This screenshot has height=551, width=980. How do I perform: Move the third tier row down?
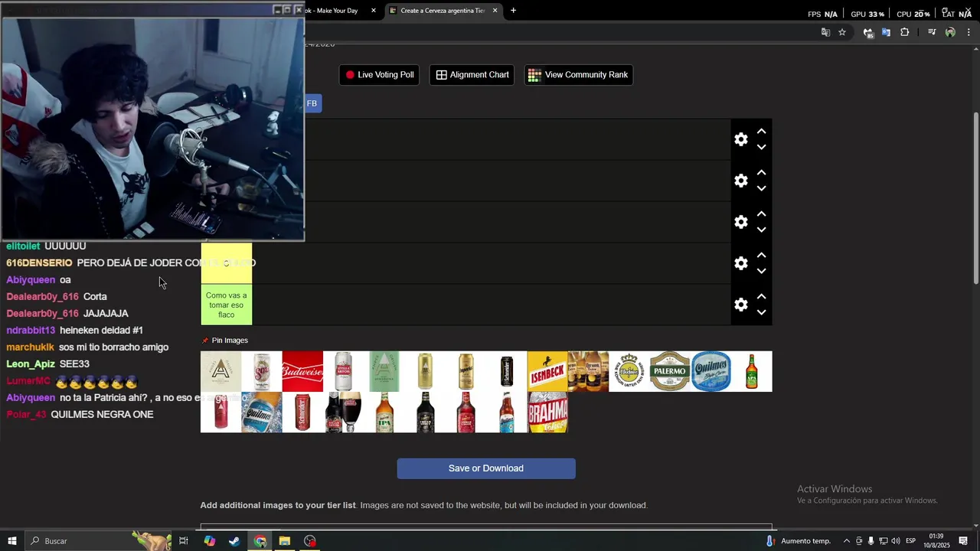pos(761,230)
